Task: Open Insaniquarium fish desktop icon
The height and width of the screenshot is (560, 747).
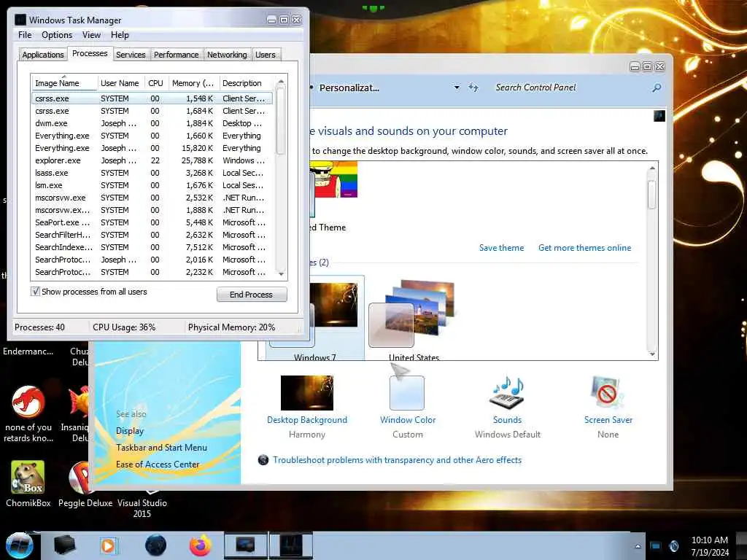Action: (x=77, y=413)
